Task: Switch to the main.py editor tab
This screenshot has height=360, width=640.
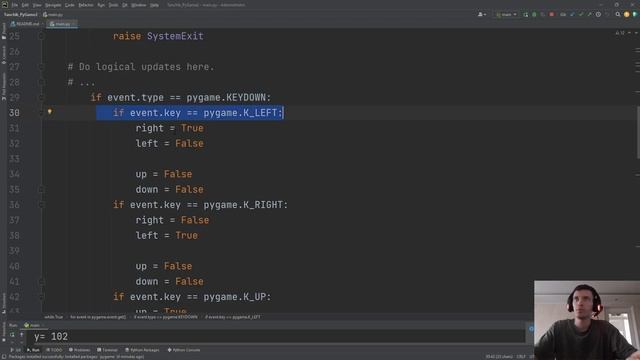Action: click(61, 24)
